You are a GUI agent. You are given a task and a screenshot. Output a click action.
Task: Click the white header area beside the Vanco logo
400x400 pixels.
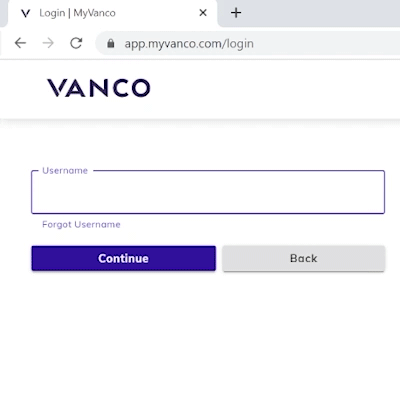click(x=273, y=89)
